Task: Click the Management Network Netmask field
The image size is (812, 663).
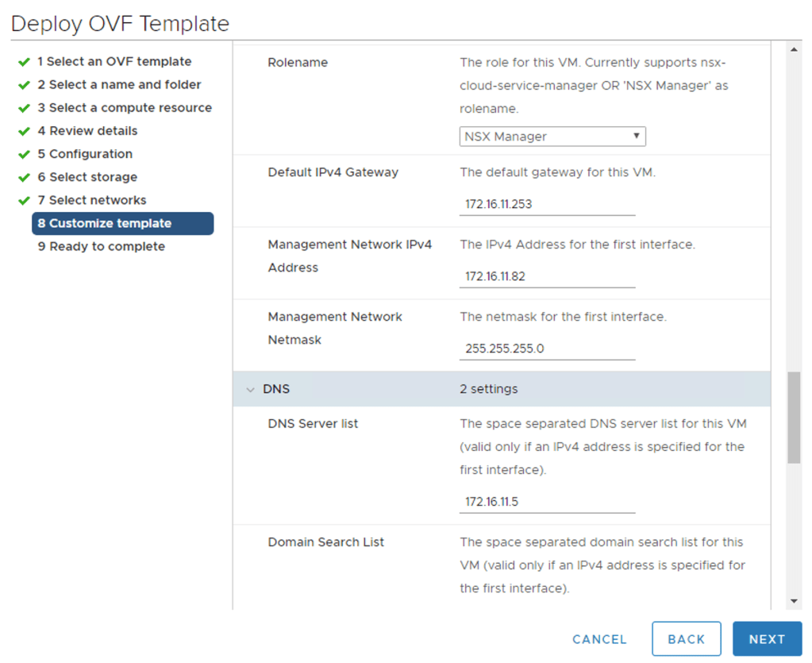Action: point(547,348)
